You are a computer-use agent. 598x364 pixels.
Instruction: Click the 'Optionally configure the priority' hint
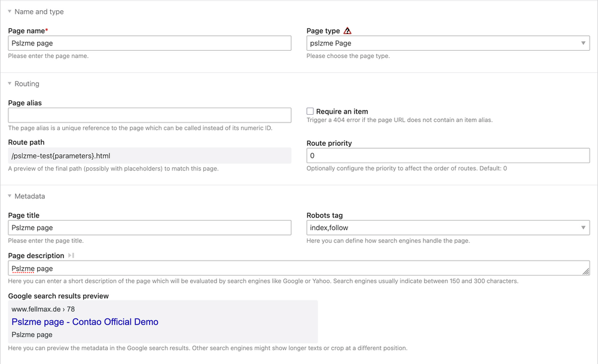pos(407,169)
